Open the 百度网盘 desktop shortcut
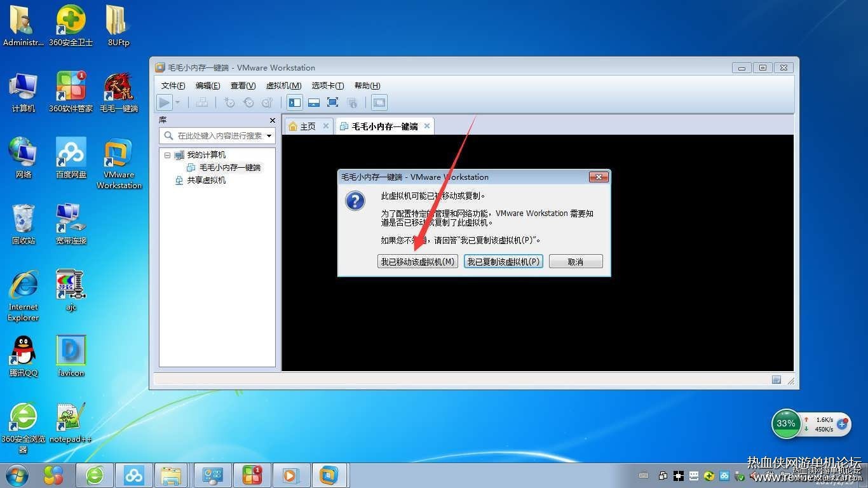This screenshot has height=488, width=868. tap(71, 158)
